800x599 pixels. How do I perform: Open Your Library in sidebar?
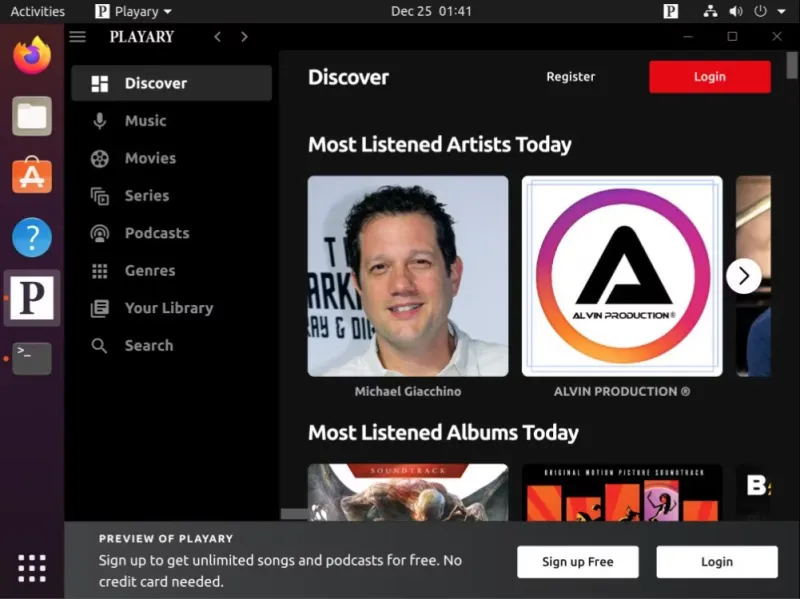(x=171, y=308)
